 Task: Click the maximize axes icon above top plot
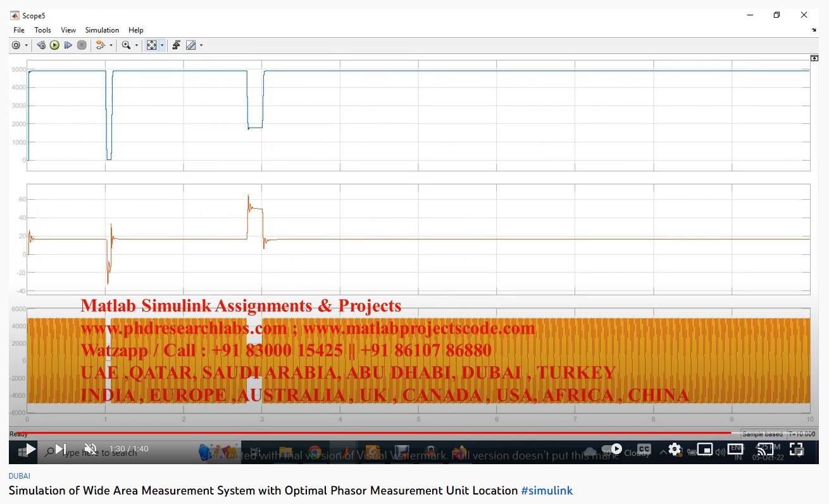(x=814, y=58)
